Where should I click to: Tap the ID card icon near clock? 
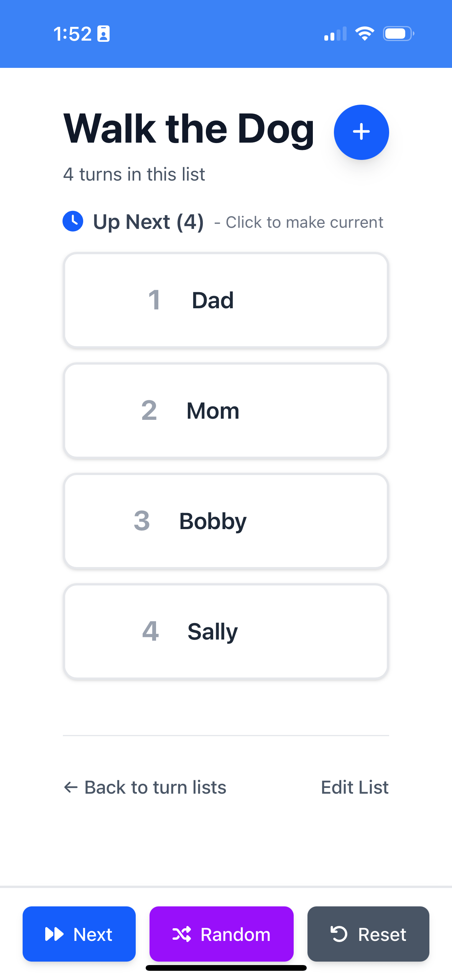point(103,34)
